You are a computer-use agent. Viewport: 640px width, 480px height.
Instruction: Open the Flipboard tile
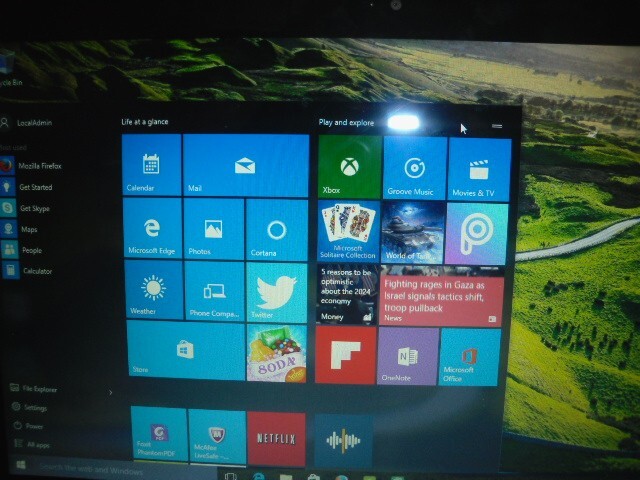(345, 355)
